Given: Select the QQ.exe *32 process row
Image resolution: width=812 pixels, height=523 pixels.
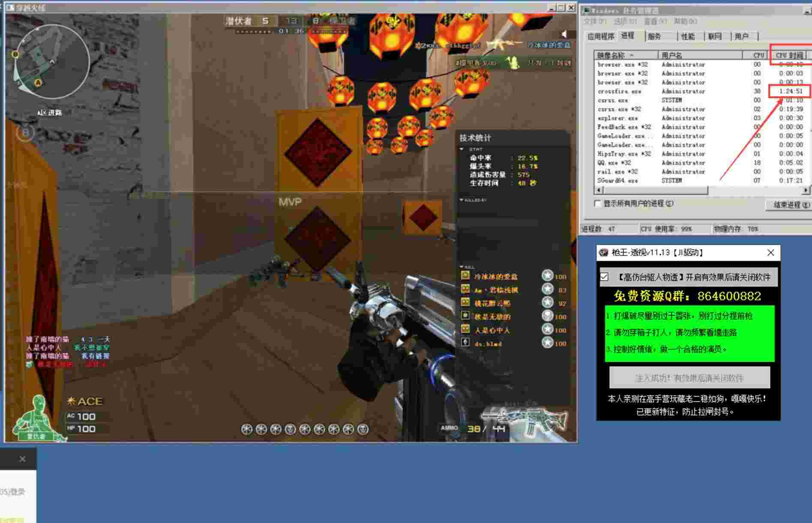Looking at the screenshot, I should (x=702, y=162).
